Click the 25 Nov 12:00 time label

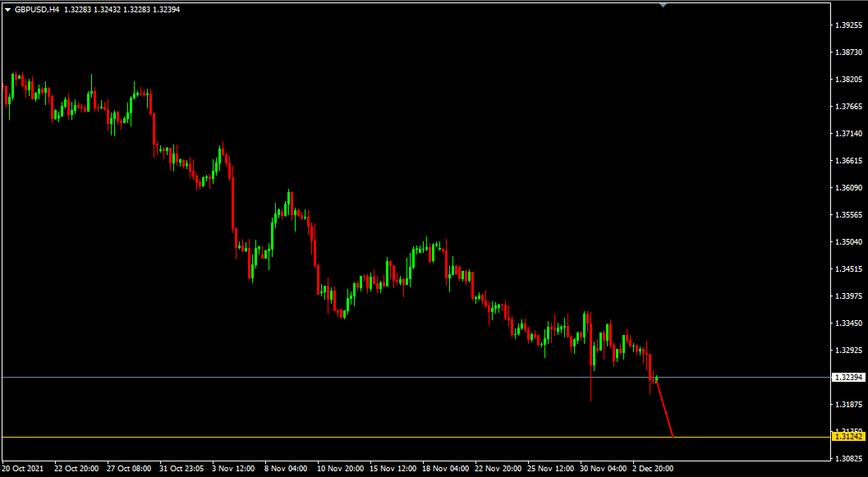pyautogui.click(x=550, y=469)
